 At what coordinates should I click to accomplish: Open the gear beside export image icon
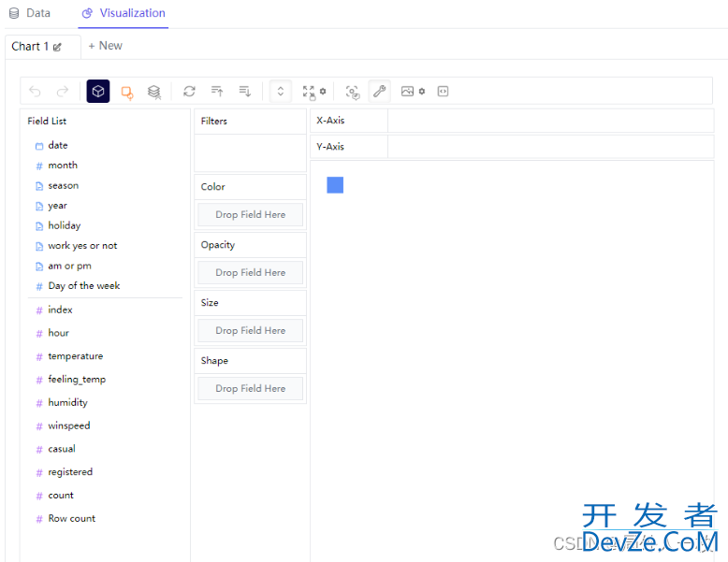422,91
